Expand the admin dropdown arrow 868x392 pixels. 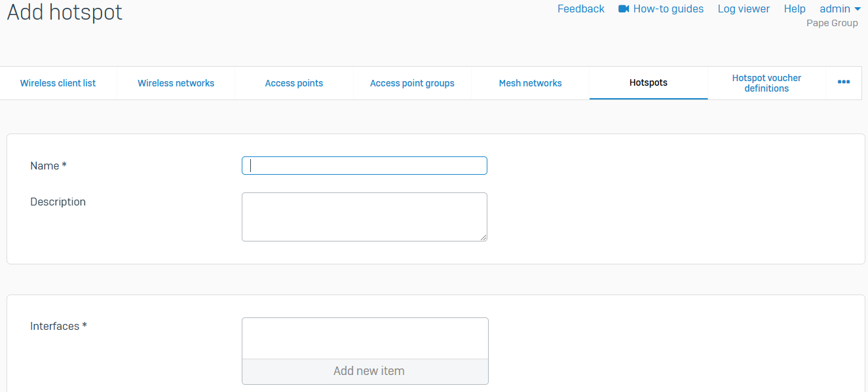pos(858,9)
